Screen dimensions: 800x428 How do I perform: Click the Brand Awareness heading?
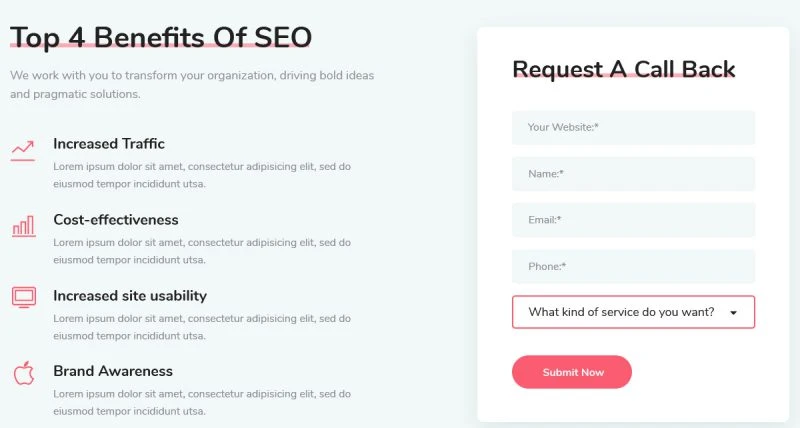(113, 371)
